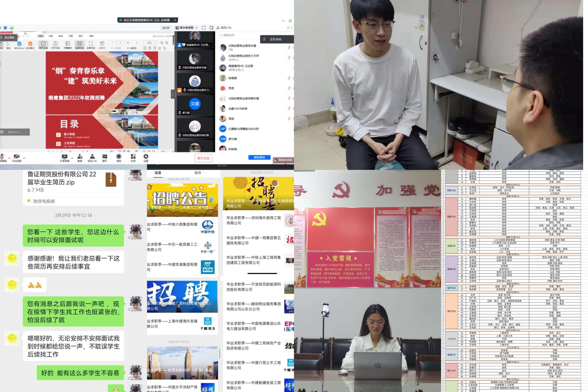Select the 连续浏览 continuous view icon
Viewport: 588px width, 392px height.
coord(79,45)
